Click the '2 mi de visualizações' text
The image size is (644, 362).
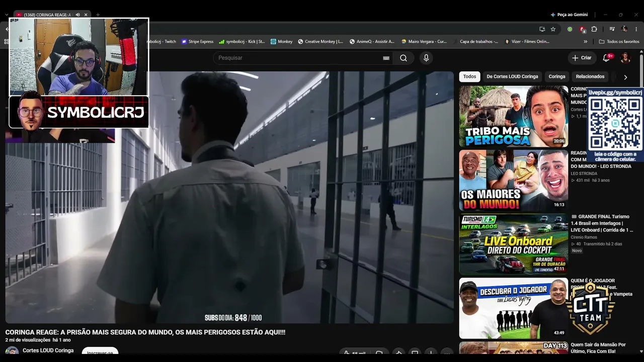(x=27, y=340)
